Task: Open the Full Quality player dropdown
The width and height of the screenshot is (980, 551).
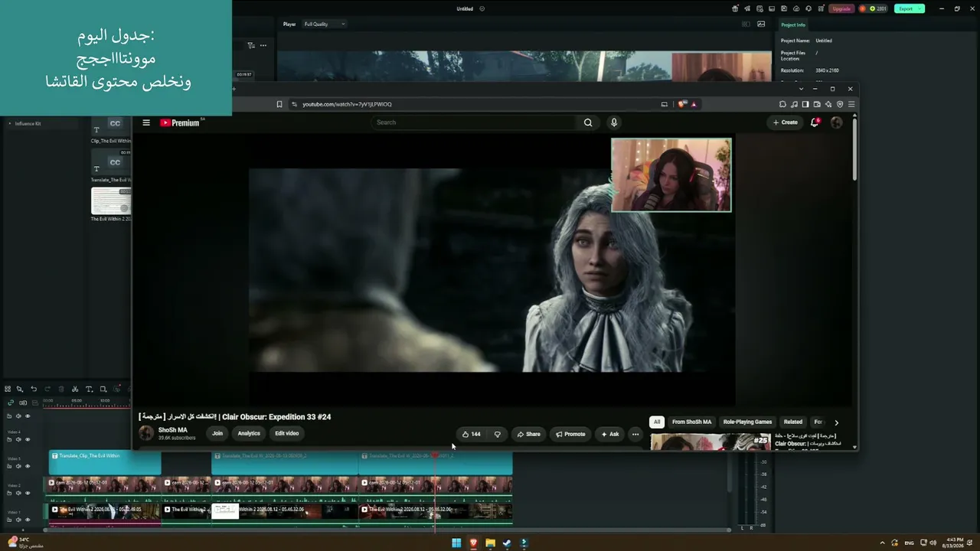Action: [325, 24]
